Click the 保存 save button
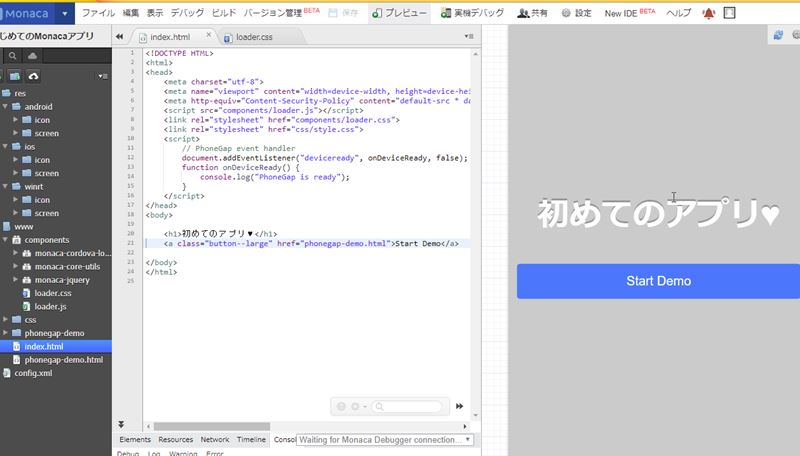This screenshot has height=456, width=800. click(x=343, y=13)
